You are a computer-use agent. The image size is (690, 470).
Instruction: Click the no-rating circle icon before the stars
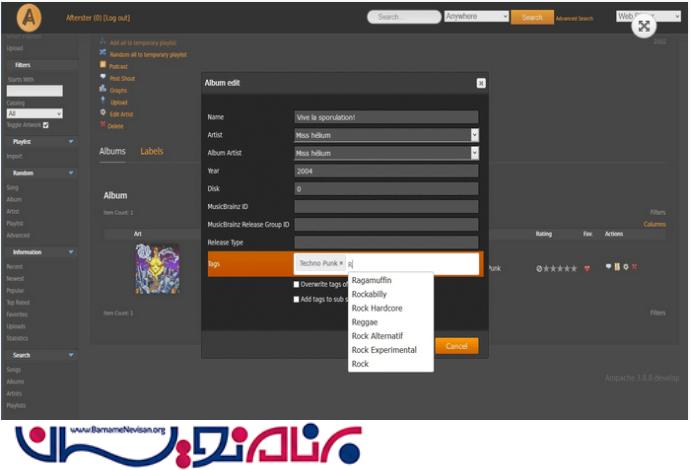[539, 268]
